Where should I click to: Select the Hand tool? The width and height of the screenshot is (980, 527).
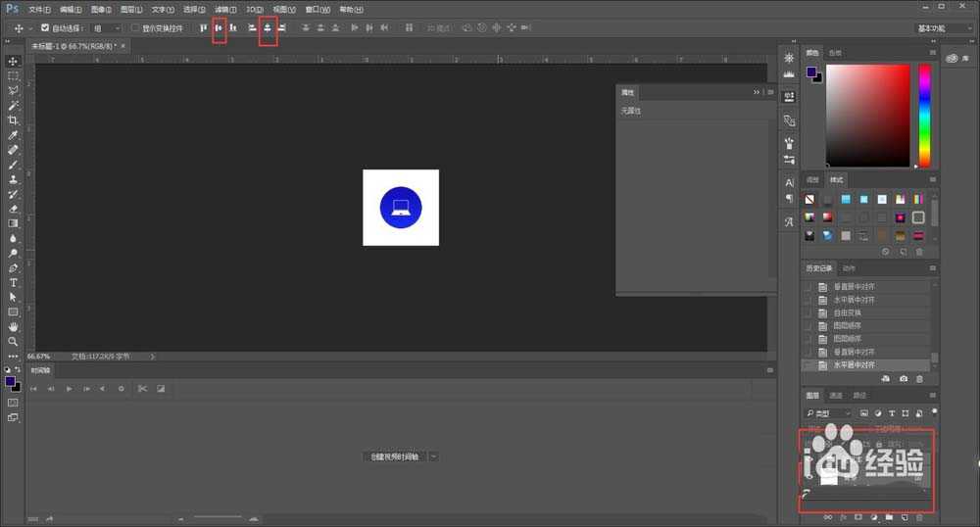click(13, 326)
